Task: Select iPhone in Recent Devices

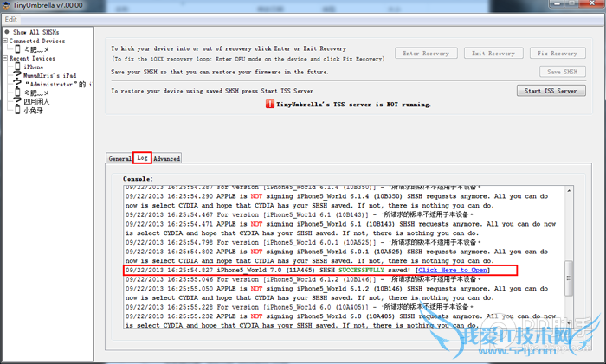Action: click(x=34, y=67)
